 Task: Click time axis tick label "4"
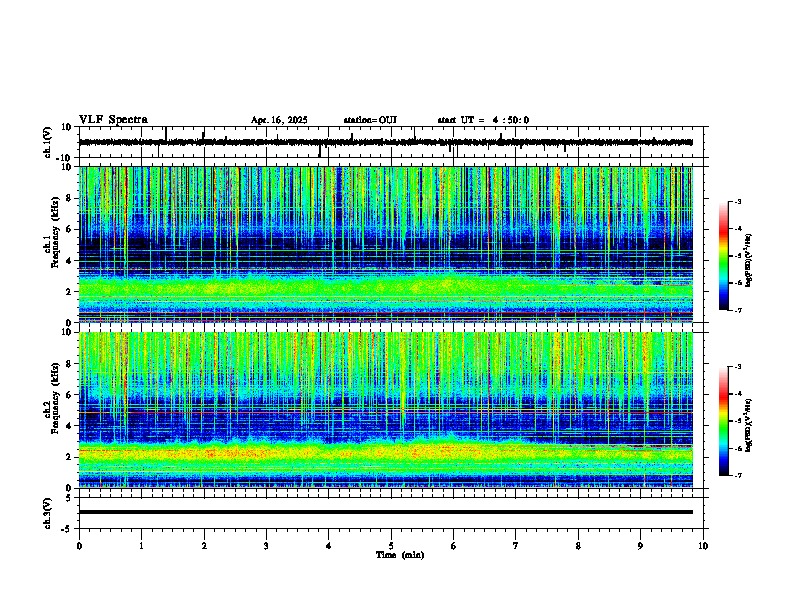pos(329,546)
